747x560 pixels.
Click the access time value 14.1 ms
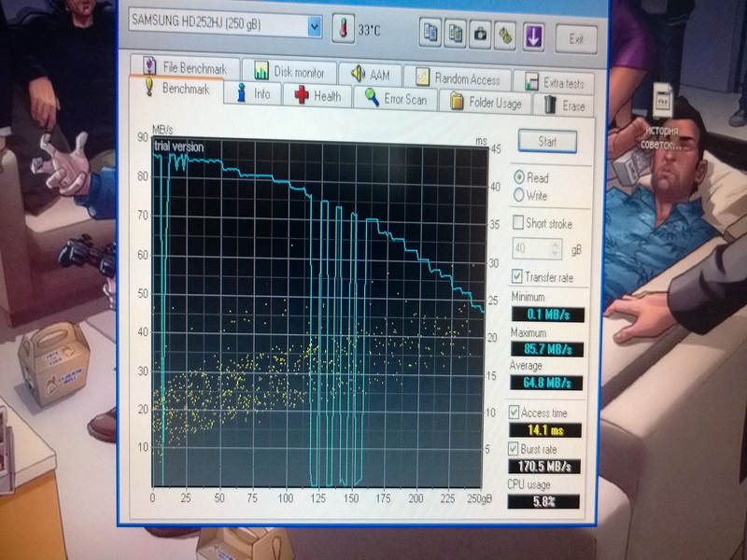click(545, 430)
